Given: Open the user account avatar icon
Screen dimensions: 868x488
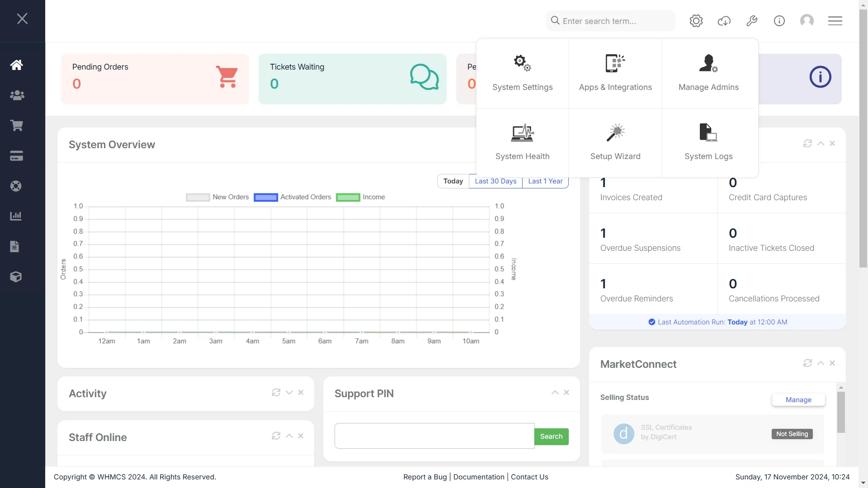Looking at the screenshot, I should click(807, 21).
